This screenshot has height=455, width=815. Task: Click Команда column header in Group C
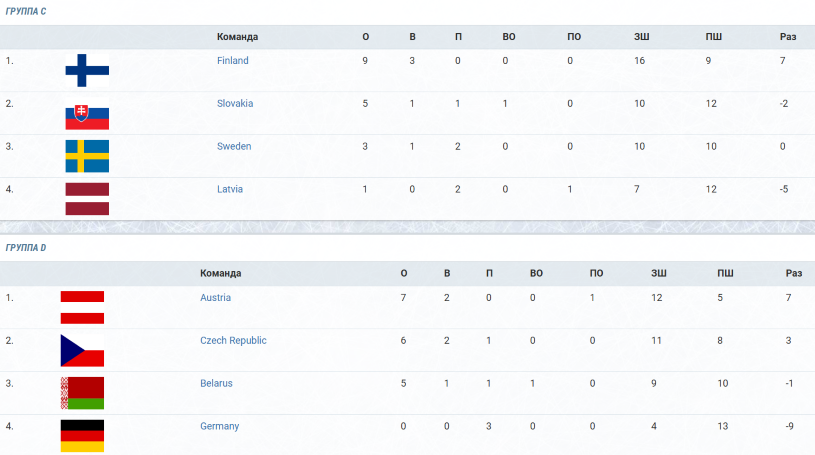click(238, 37)
